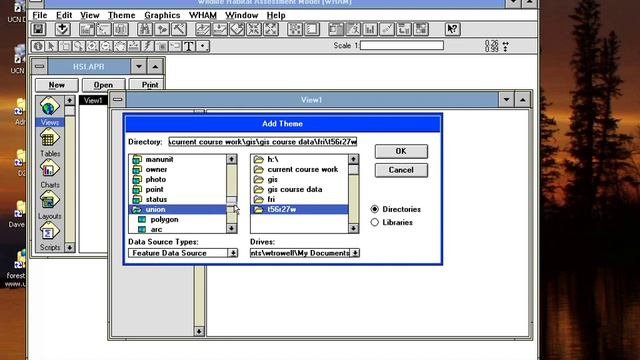640x360 pixels.
Task: Open the File menu
Action: 40,15
